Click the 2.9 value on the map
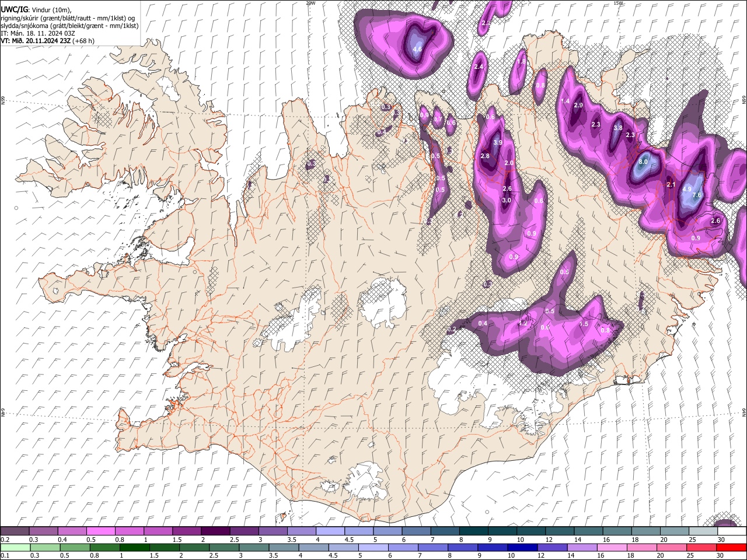 (578, 106)
